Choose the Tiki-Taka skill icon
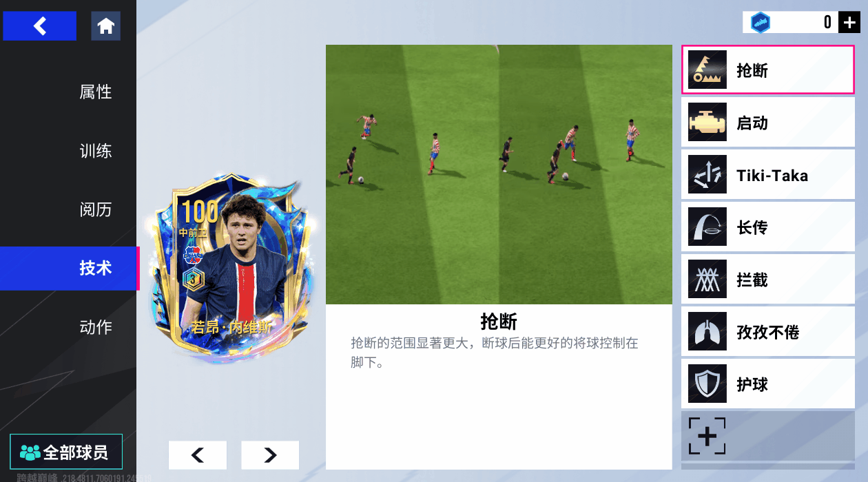The height and width of the screenshot is (482, 868). (707, 175)
